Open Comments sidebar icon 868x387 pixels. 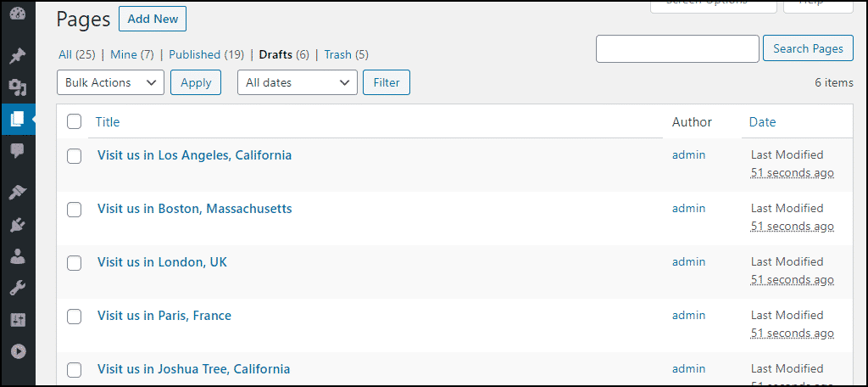click(x=18, y=151)
